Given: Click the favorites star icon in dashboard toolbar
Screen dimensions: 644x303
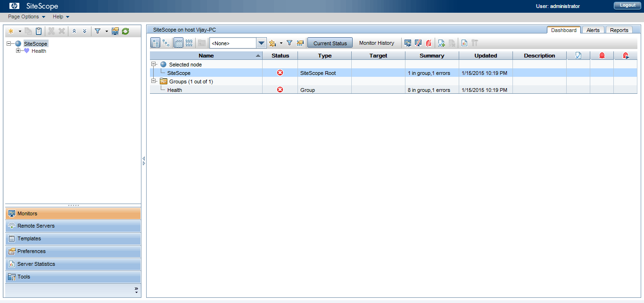Looking at the screenshot, I should coord(272,43).
